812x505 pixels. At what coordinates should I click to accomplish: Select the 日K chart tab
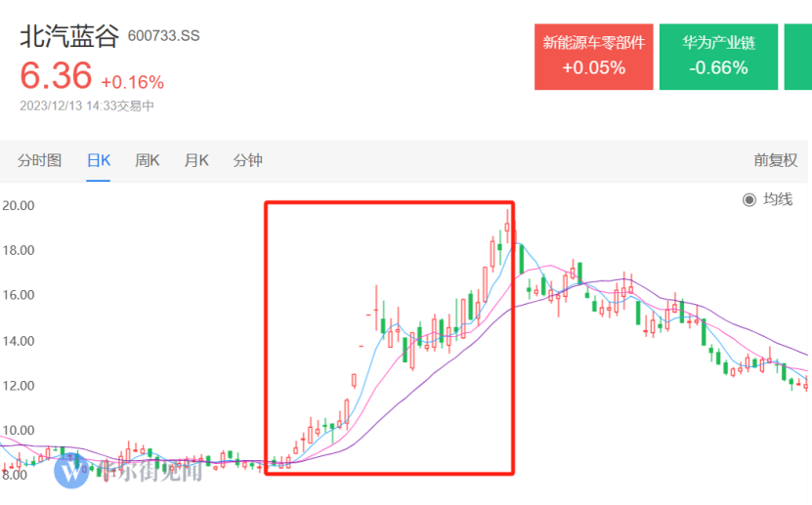point(99,160)
